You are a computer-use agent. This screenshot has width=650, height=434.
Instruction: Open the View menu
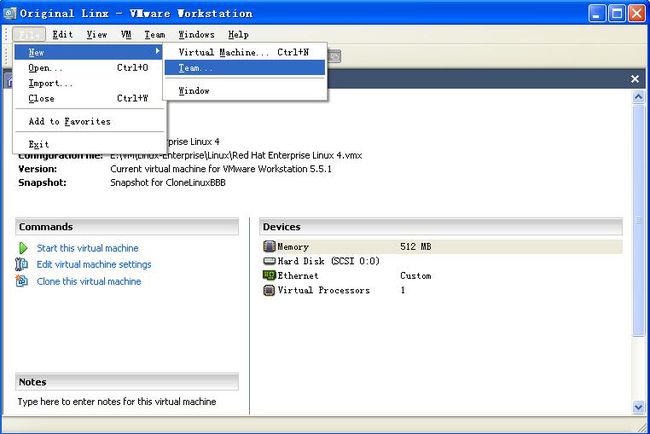(97, 35)
